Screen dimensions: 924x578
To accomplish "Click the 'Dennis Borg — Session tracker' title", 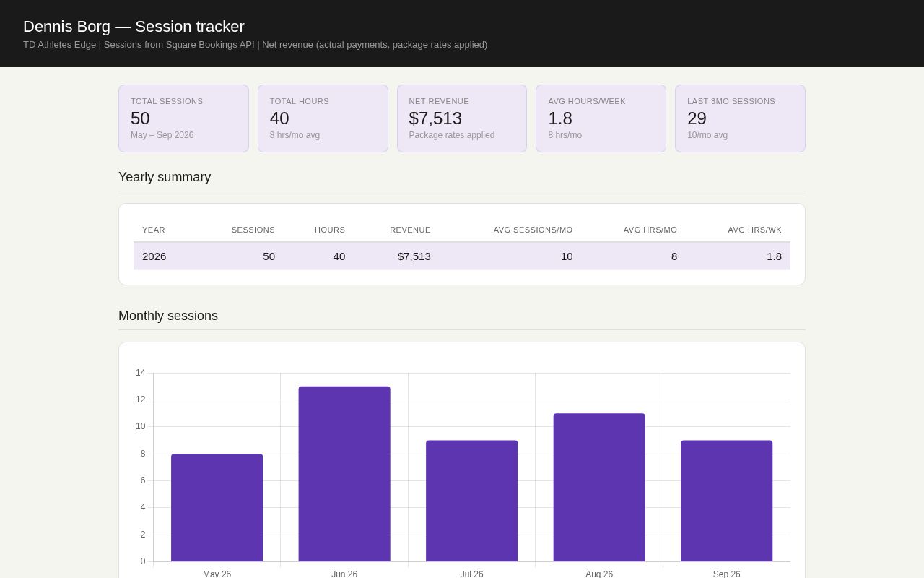I will tap(134, 27).
